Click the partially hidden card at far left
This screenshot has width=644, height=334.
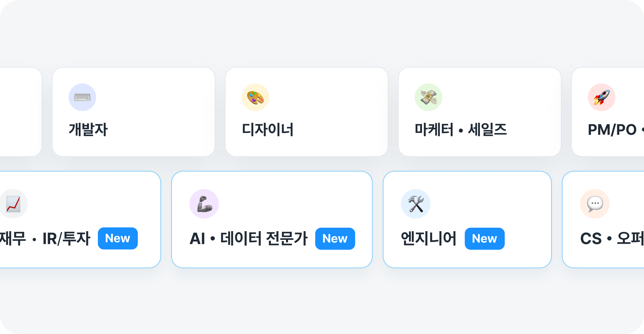pos(21,112)
